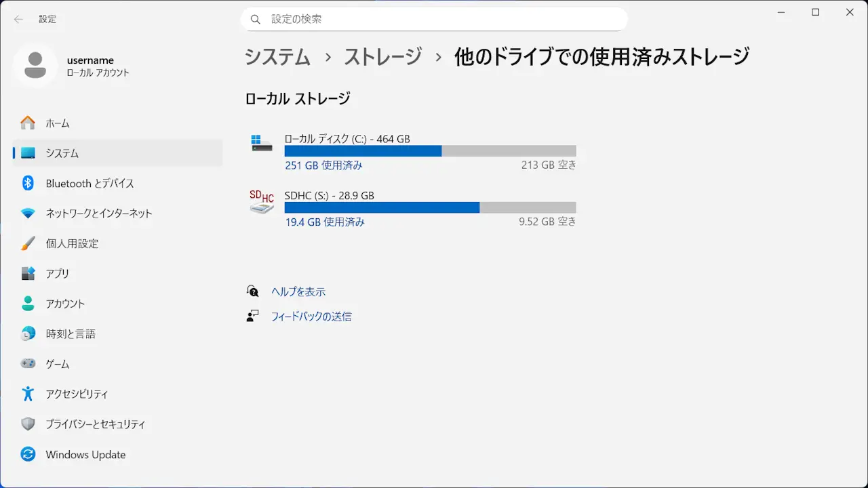
Task: Click the user profile avatar icon
Action: pyautogui.click(x=35, y=66)
